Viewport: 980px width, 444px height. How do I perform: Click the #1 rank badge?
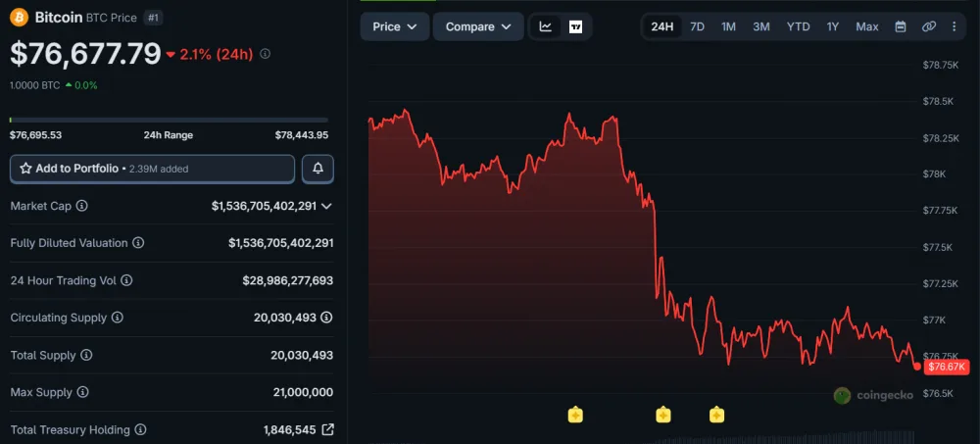coord(153,19)
